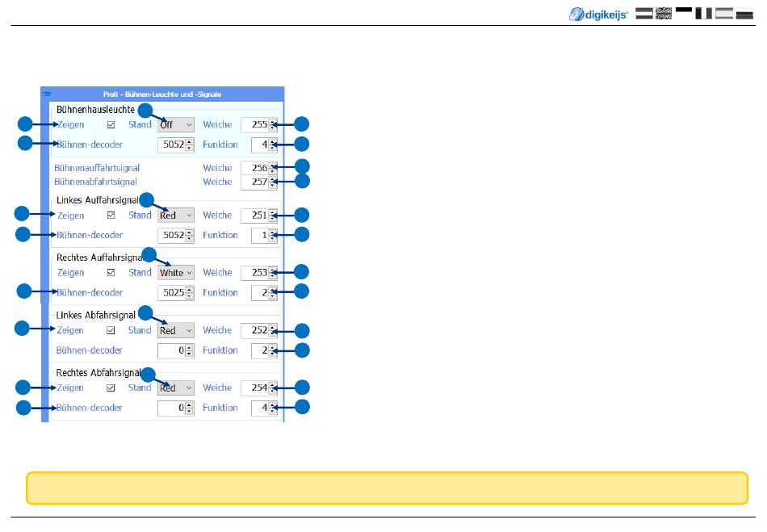Click the Weiche field containing 252

[x=259, y=330]
